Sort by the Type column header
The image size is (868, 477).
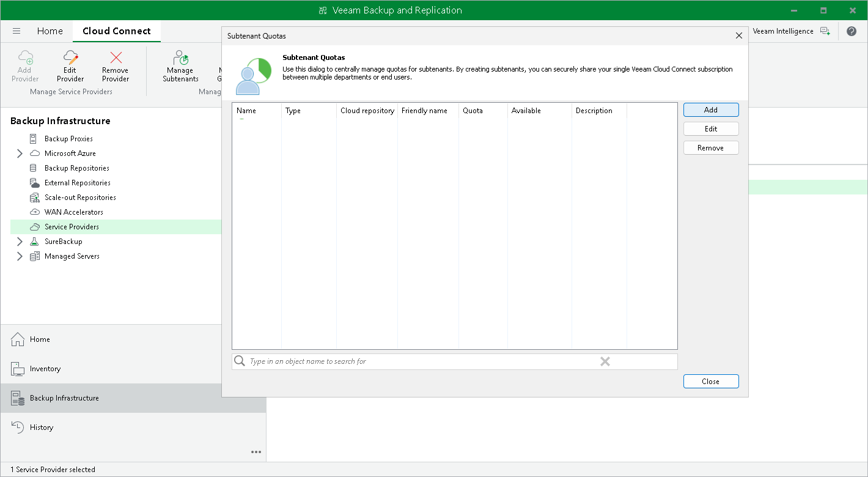point(309,111)
